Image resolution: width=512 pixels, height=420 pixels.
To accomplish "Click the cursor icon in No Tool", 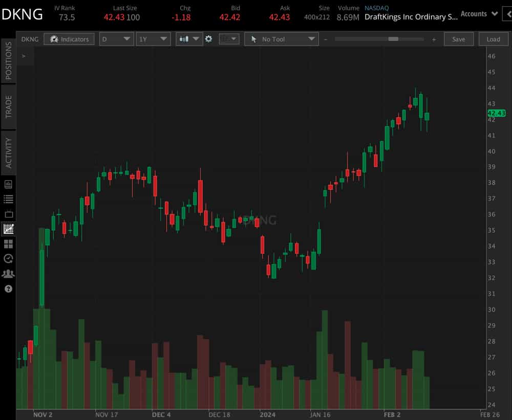I will (x=254, y=39).
